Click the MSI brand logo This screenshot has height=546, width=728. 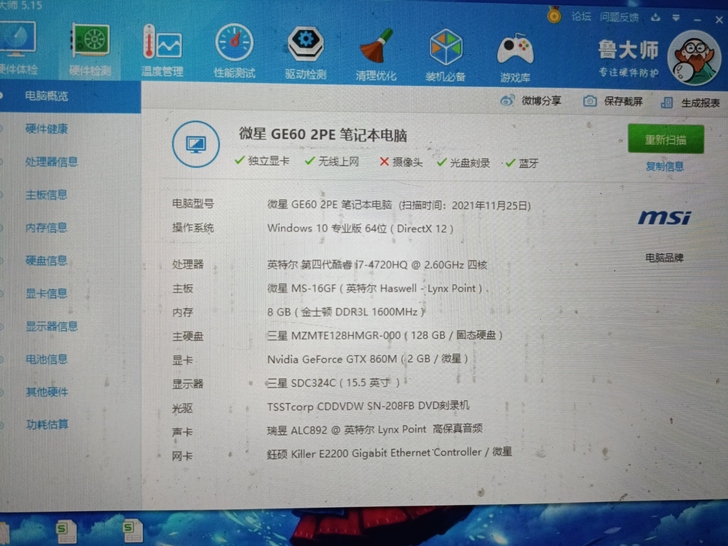[x=664, y=217]
